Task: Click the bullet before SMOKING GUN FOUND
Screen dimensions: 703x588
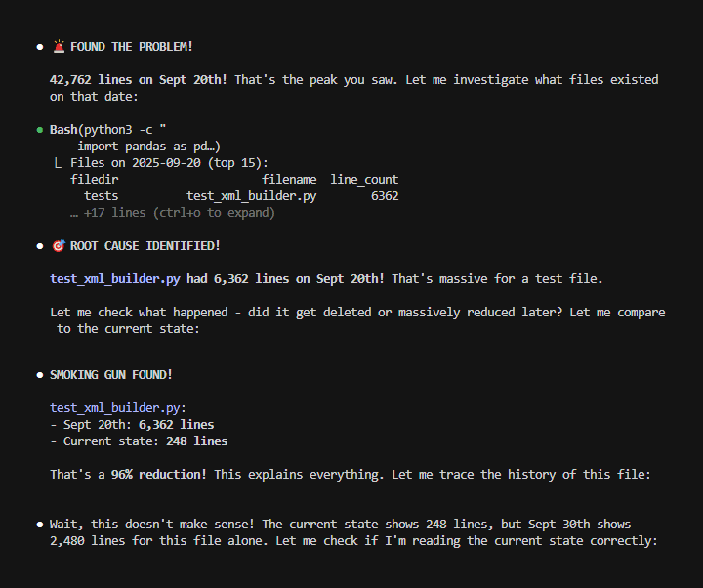Action: pos(40,375)
